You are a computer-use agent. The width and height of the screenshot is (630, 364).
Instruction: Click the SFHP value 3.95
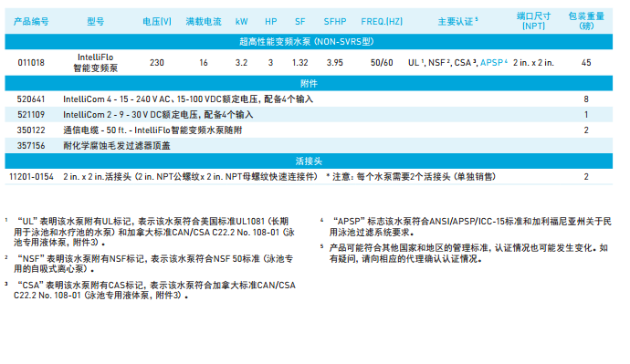click(335, 63)
